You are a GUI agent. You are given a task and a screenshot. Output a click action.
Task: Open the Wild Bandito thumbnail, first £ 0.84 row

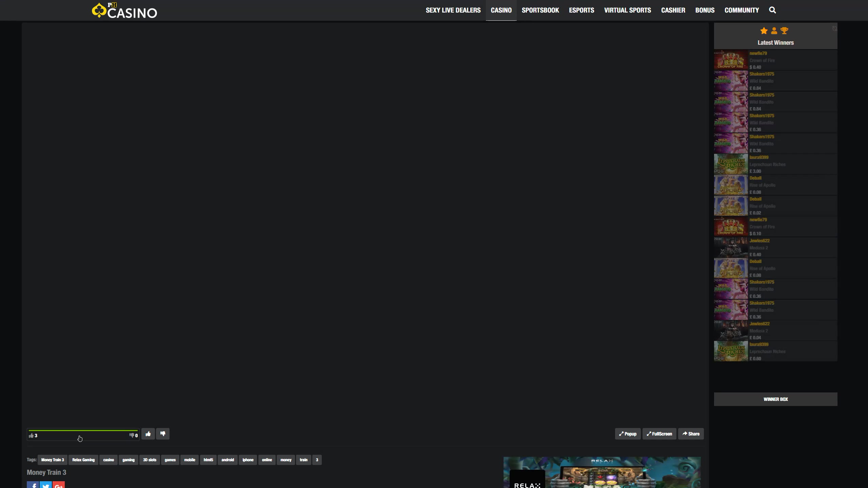click(x=731, y=81)
